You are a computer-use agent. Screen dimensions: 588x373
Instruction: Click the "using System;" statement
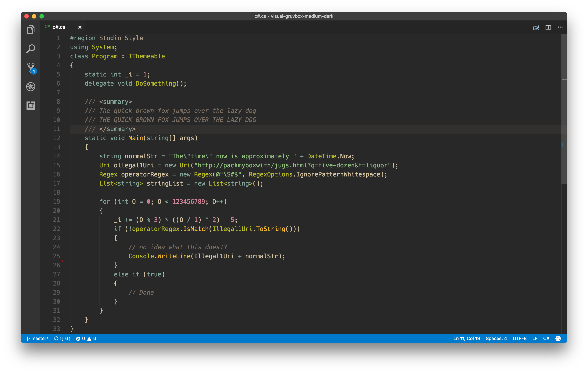tap(94, 47)
